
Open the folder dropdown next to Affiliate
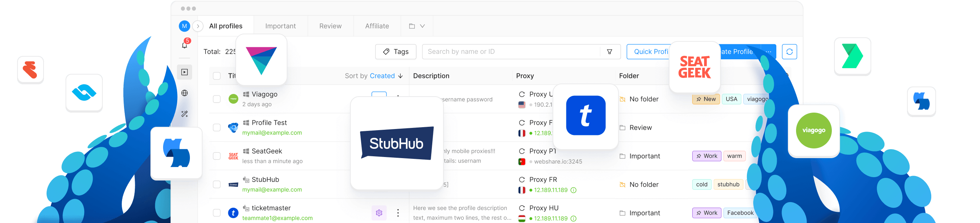417,26
